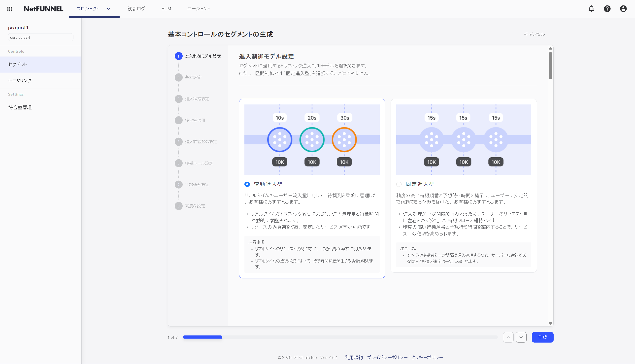Click the キャンセル link
635x364 pixels.
point(534,34)
